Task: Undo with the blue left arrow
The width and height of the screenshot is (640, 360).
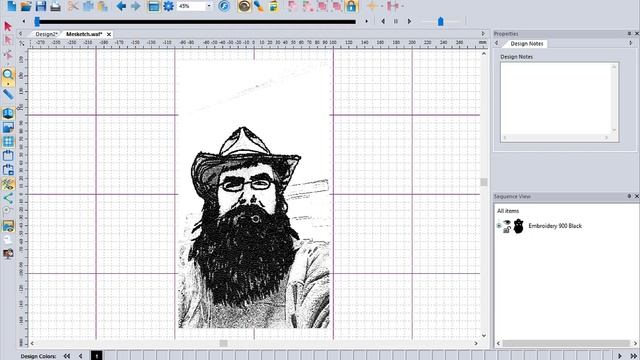Action: coord(121,6)
